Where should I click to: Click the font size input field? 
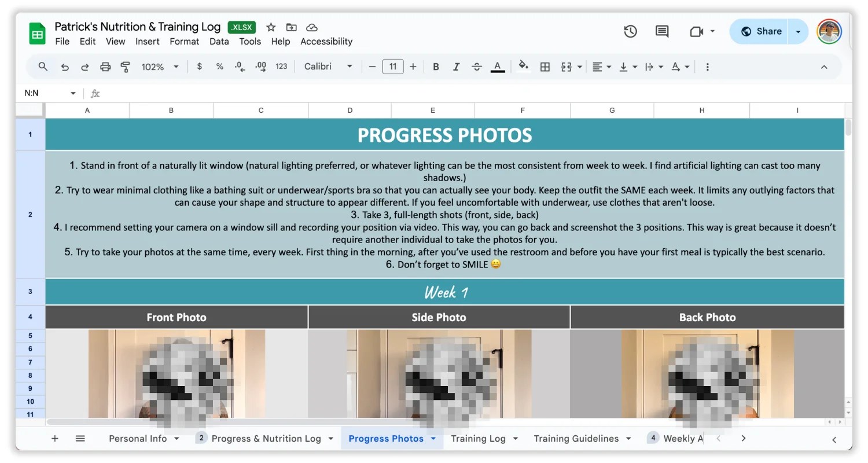tap(393, 67)
